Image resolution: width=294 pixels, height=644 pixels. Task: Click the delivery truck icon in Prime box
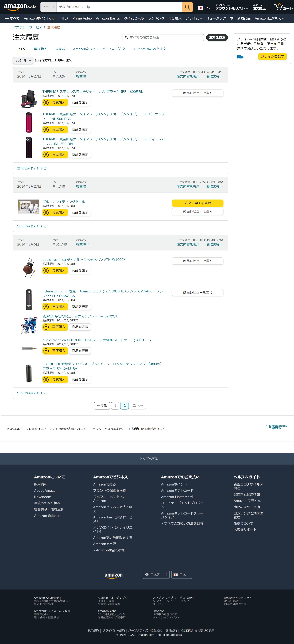click(240, 57)
